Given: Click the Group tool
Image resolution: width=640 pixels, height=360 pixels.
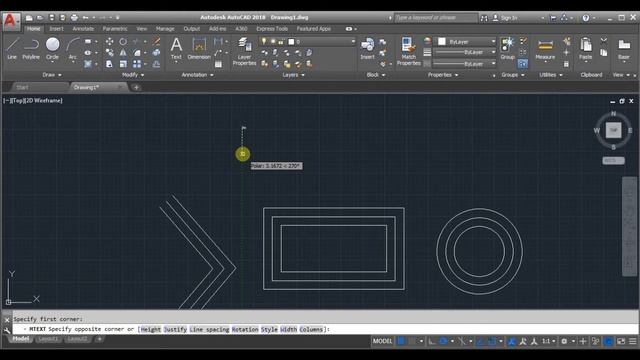Looking at the screenshot, I should [507, 48].
